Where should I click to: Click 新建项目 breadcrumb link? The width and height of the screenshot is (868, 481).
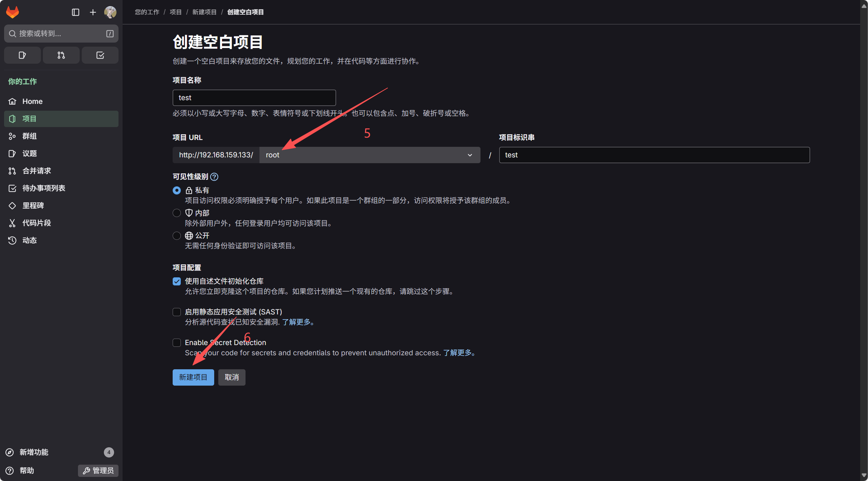(x=204, y=12)
